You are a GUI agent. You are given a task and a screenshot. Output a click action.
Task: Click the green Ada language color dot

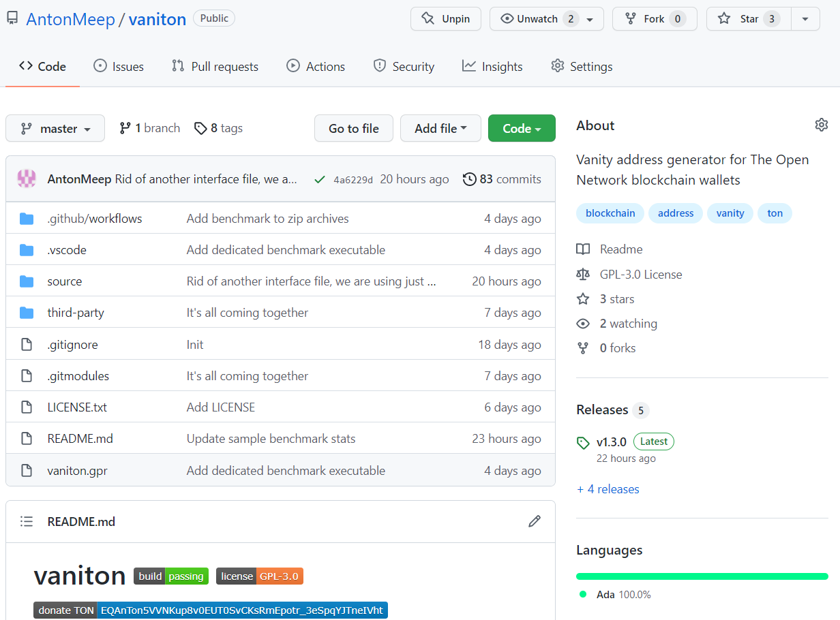pyautogui.click(x=583, y=594)
